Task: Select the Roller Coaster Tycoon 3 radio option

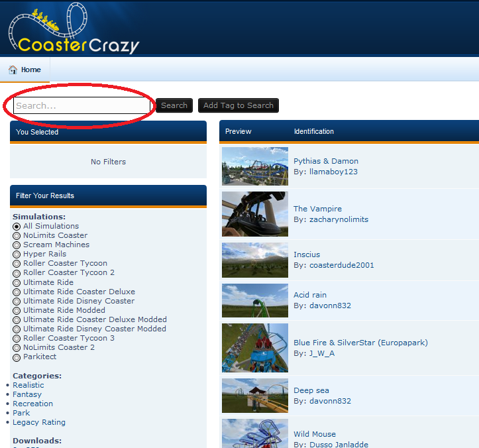Action: pyautogui.click(x=17, y=339)
